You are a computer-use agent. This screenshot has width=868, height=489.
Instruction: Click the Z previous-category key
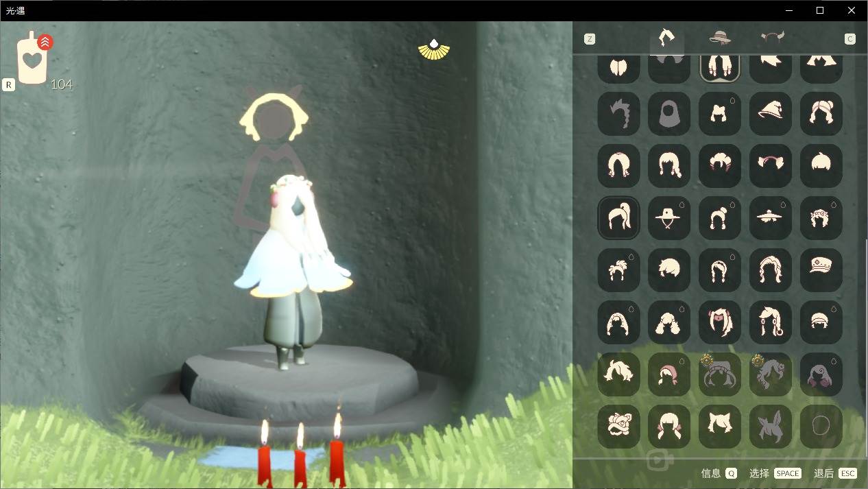click(590, 39)
